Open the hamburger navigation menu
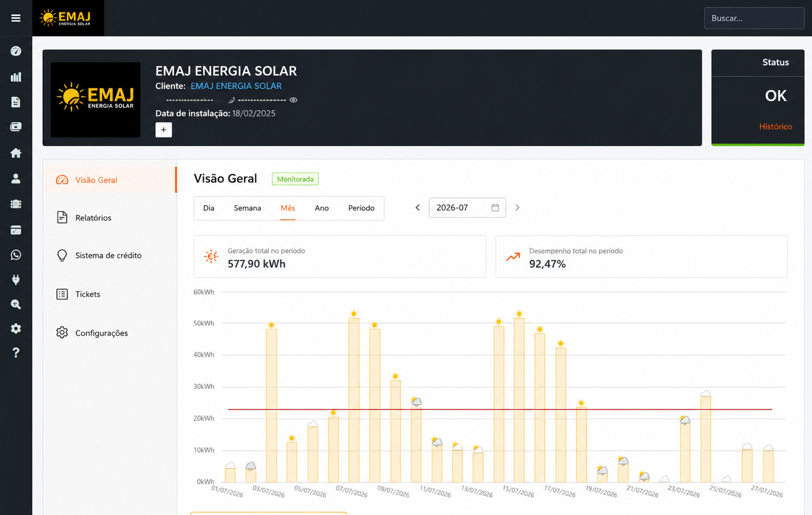The width and height of the screenshot is (812, 515). tap(16, 18)
